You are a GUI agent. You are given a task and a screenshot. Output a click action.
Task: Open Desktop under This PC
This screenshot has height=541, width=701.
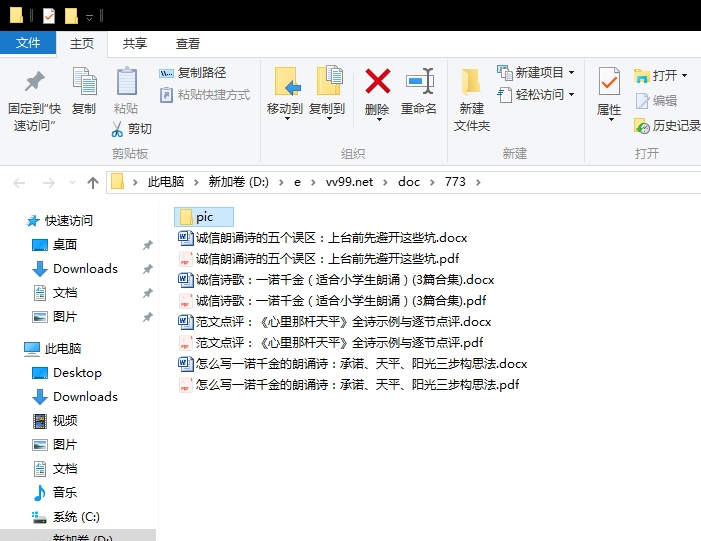pyautogui.click(x=67, y=372)
